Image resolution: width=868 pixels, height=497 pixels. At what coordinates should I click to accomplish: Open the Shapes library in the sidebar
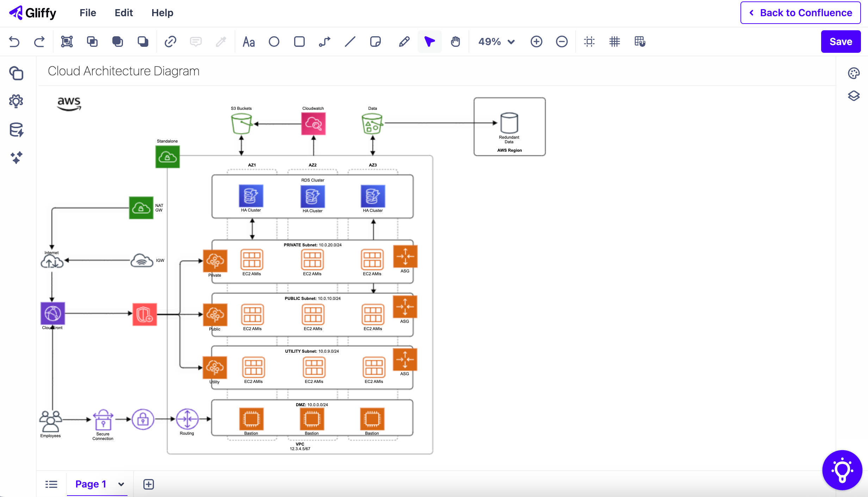point(16,73)
